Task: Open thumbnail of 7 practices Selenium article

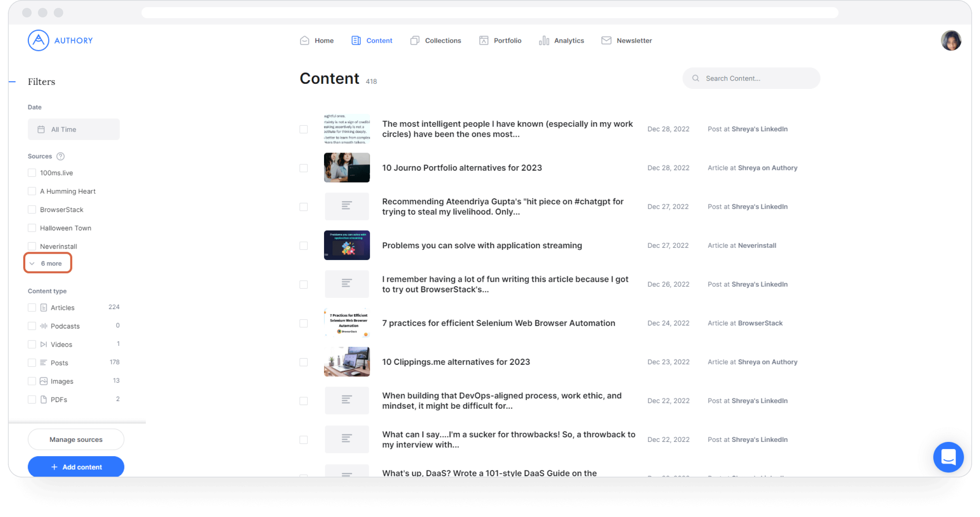Action: click(347, 323)
